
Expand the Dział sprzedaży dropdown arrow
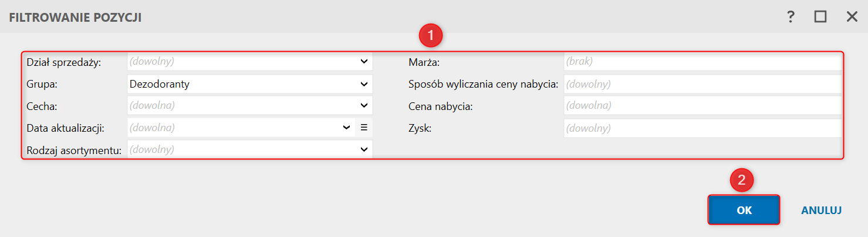coord(364,61)
